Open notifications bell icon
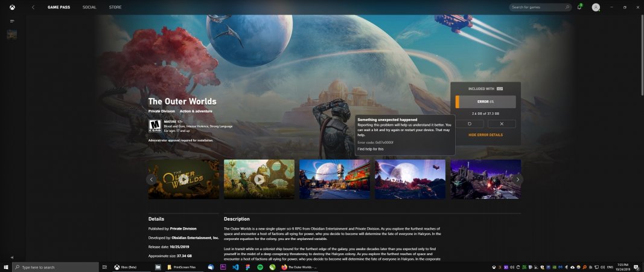This screenshot has width=644, height=272. pyautogui.click(x=579, y=7)
